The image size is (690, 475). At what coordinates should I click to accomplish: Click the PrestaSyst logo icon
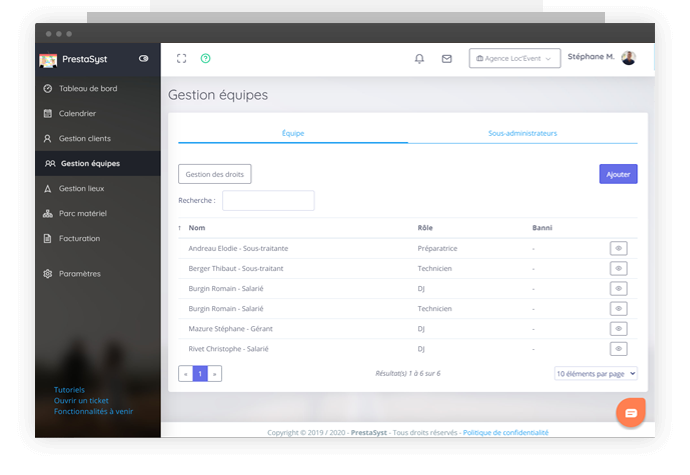(x=48, y=60)
